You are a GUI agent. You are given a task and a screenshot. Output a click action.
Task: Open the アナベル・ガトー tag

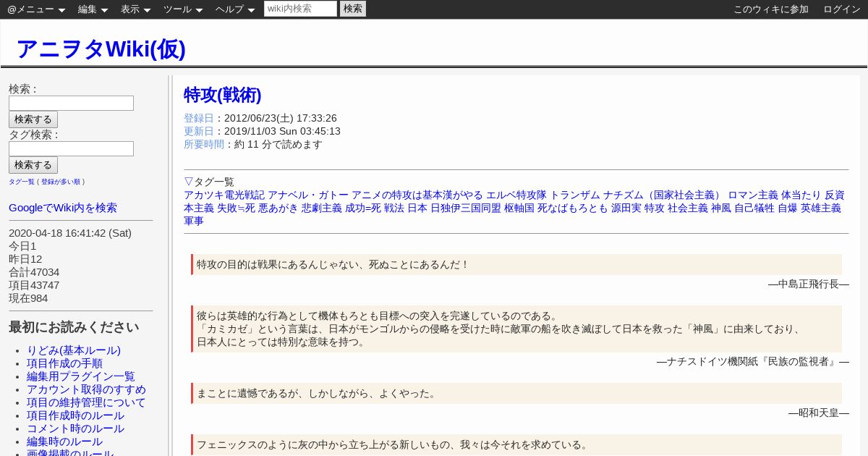308,195
